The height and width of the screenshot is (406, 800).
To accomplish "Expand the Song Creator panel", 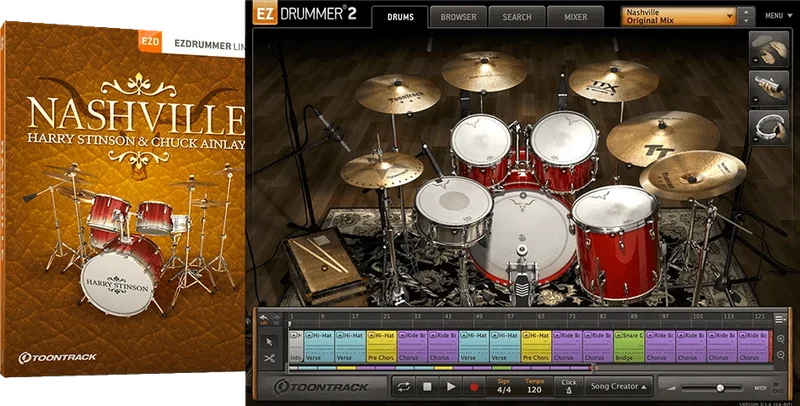I will pos(618,387).
